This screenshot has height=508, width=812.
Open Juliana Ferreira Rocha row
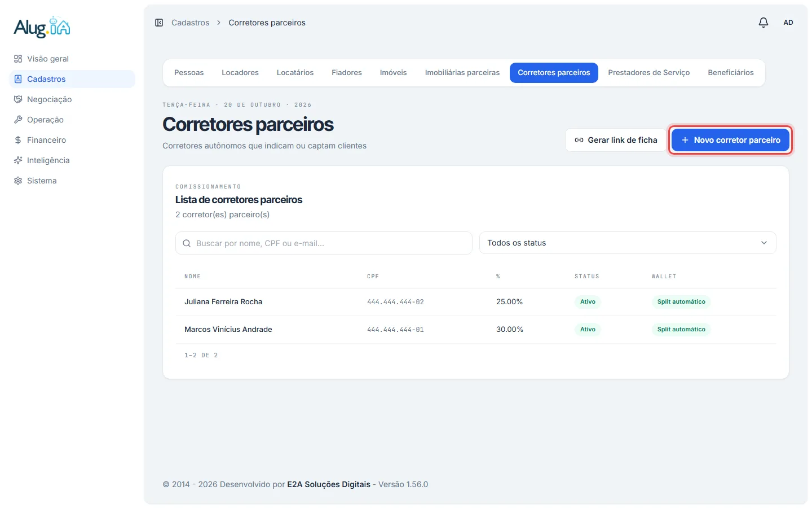point(476,302)
